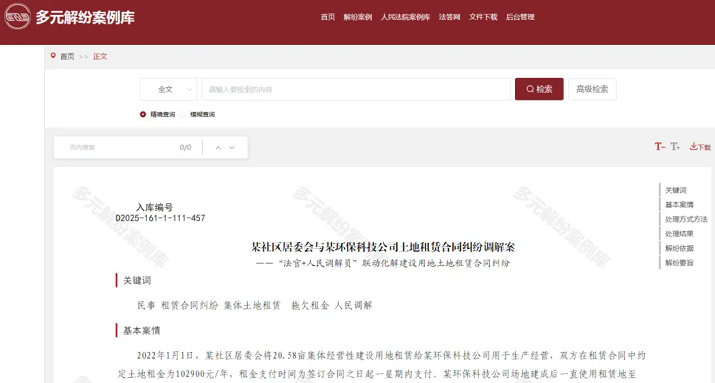Image resolution: width=715 pixels, height=383 pixels.
Task: Download the case with 下载 icon
Action: tap(700, 146)
